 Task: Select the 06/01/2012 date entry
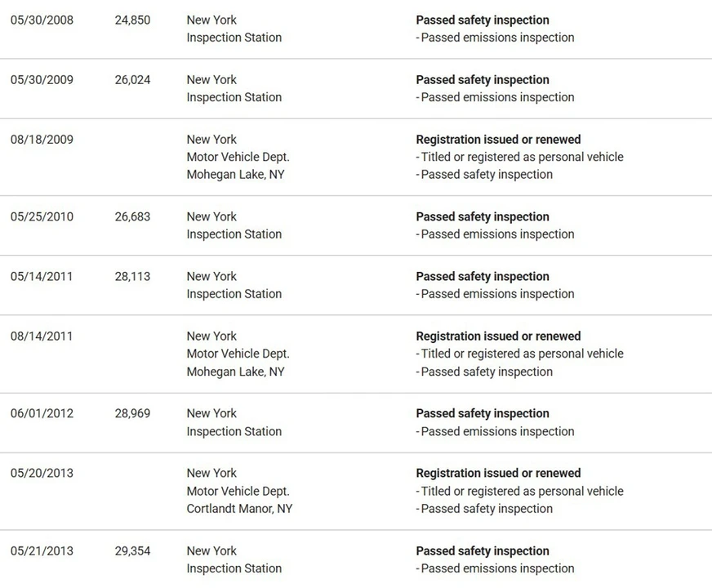(42, 414)
